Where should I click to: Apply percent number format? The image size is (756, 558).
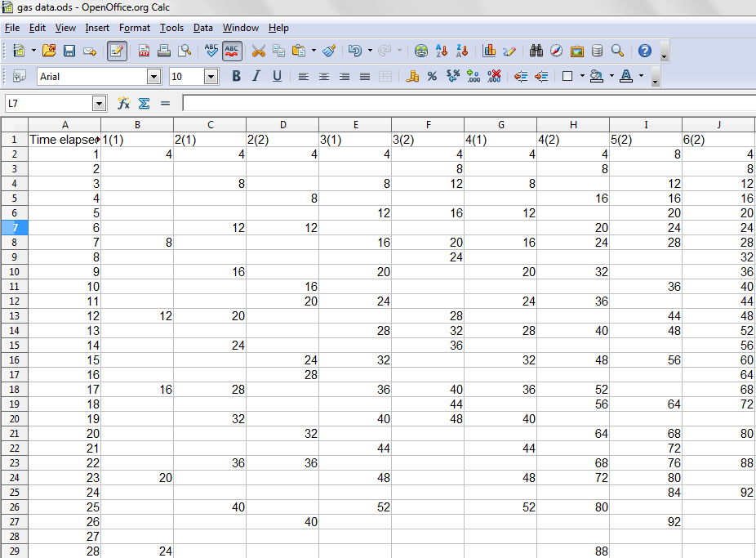(x=432, y=77)
